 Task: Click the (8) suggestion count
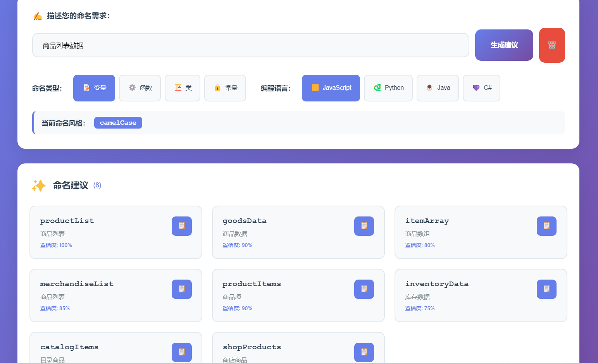(x=97, y=185)
